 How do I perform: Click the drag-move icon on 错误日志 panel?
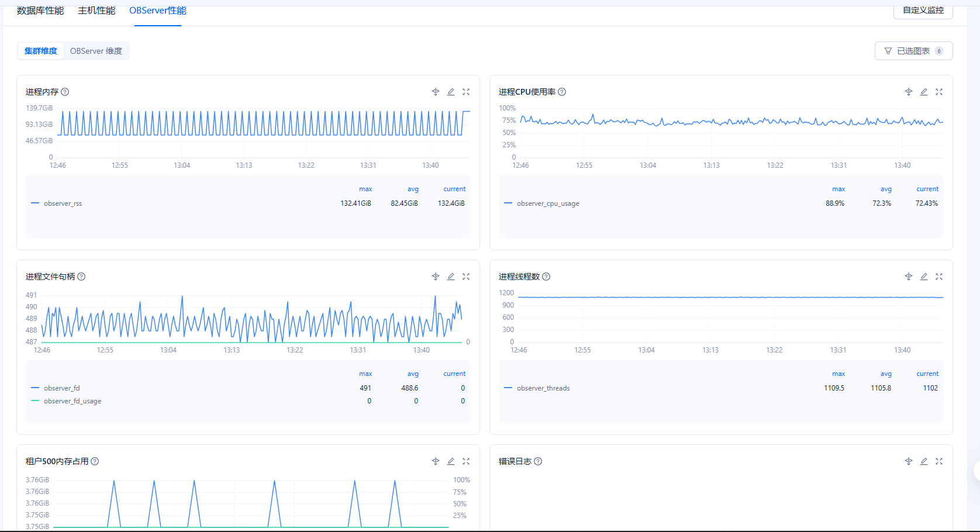tap(909, 461)
